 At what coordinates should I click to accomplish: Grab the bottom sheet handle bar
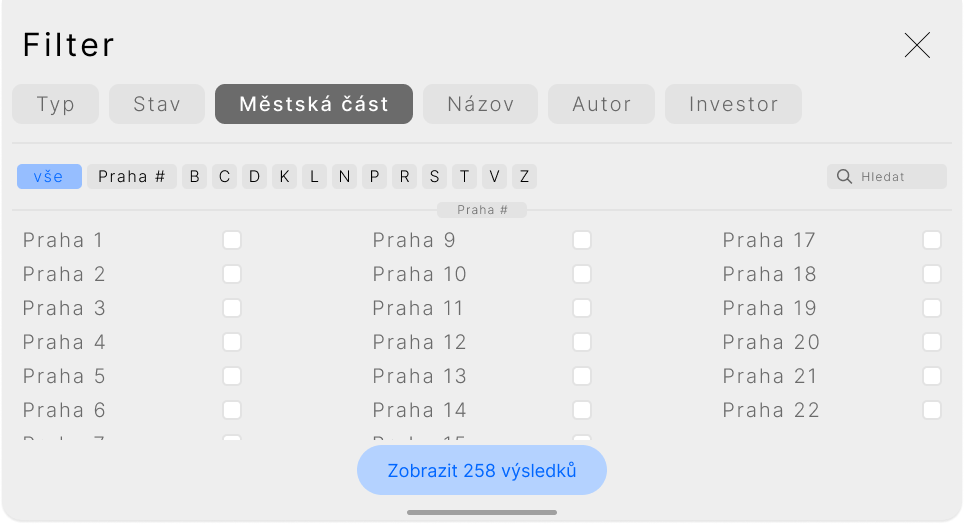[481, 512]
